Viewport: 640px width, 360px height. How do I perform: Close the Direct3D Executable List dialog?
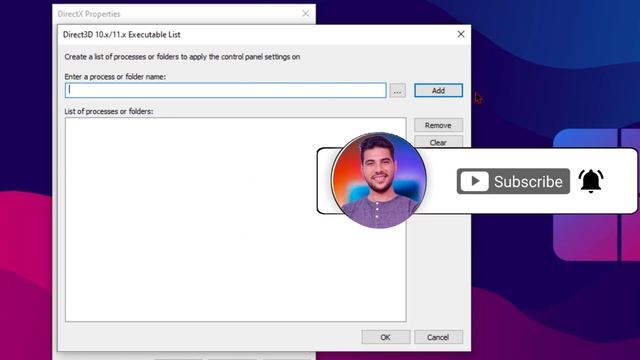pyautogui.click(x=461, y=34)
